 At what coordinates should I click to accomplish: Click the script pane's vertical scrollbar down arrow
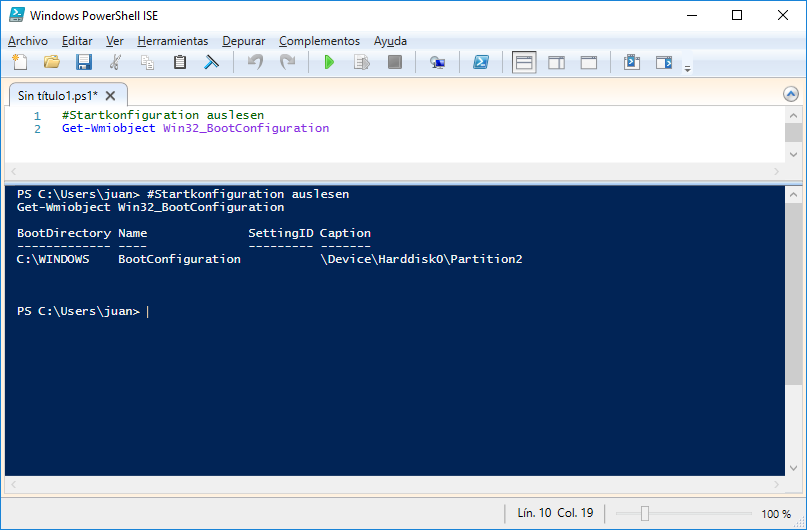coord(793,154)
